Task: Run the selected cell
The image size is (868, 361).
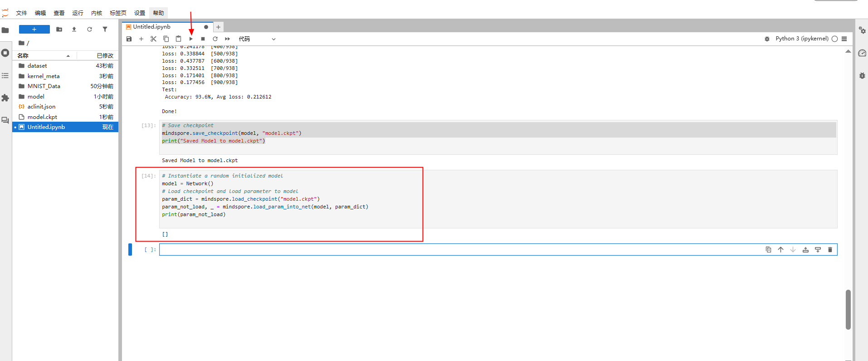Action: coord(191,39)
